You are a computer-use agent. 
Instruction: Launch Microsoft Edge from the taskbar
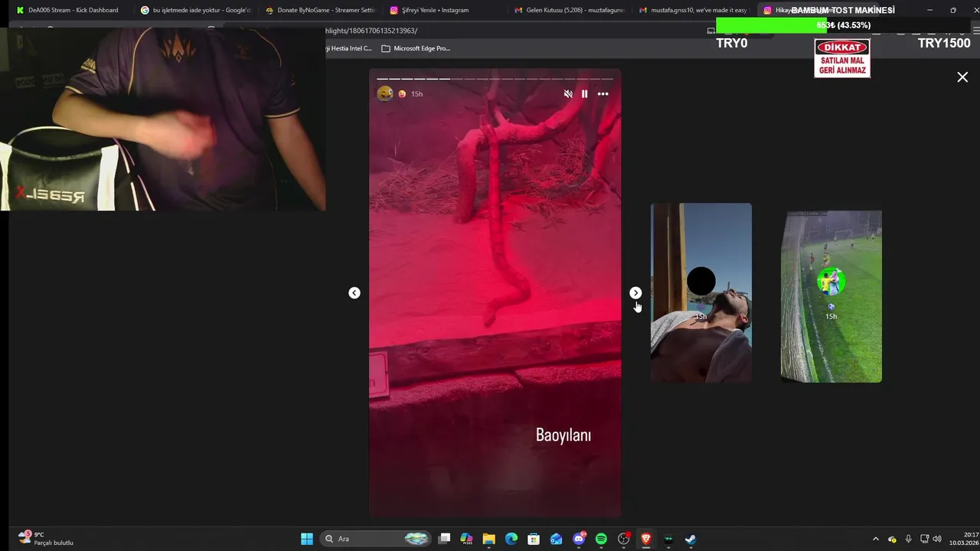click(511, 539)
